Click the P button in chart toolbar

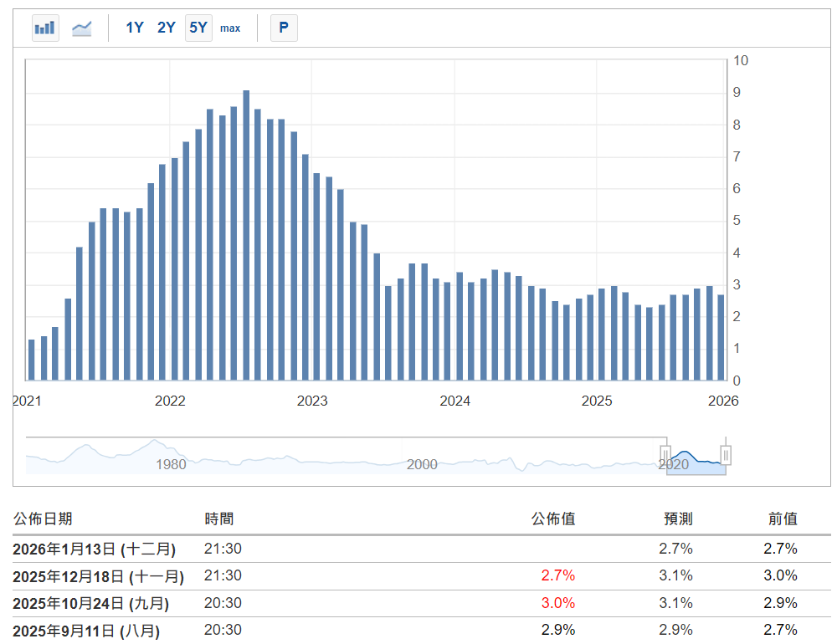point(284,28)
